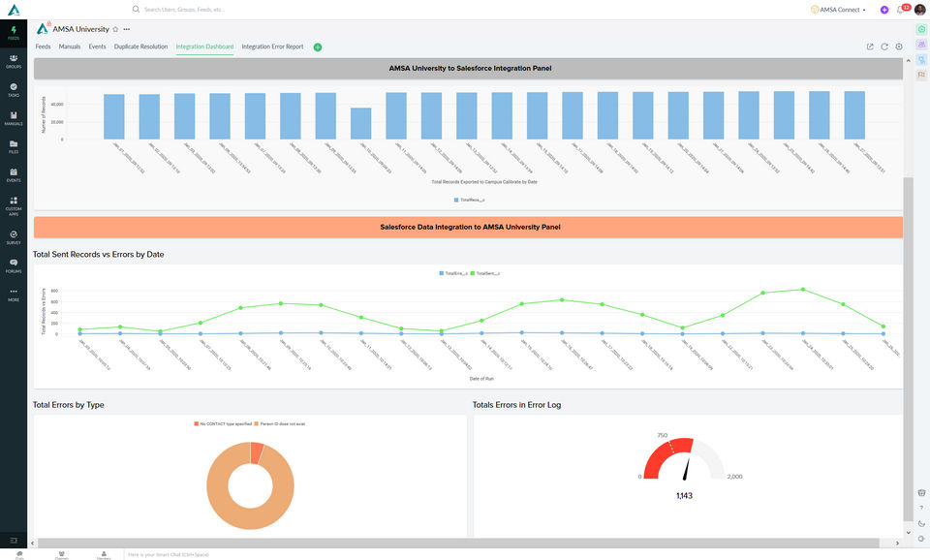Favorite AMSA University with the star icon
Screen dimensions: 930x560
[x=115, y=29]
